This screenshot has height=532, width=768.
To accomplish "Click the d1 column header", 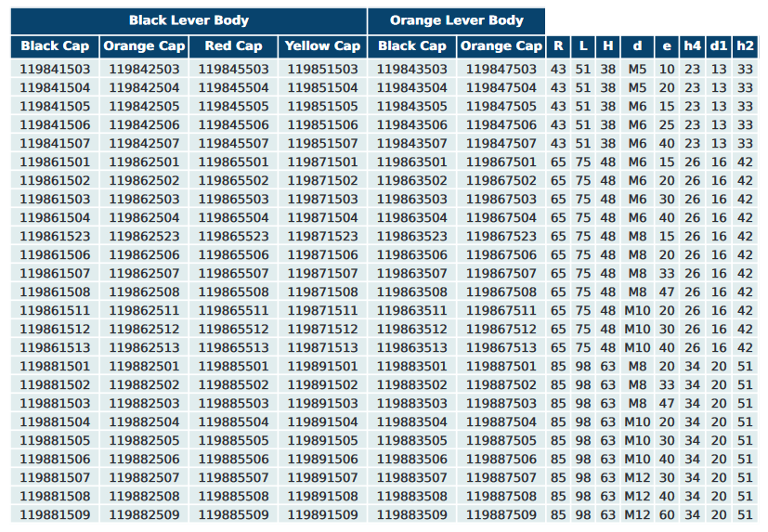I will click(x=719, y=46).
